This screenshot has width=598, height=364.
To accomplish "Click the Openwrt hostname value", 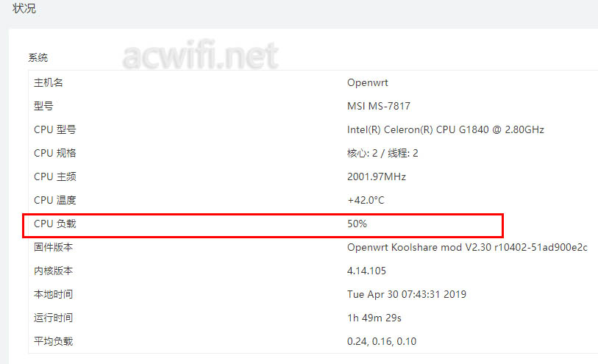I will click(x=367, y=82).
